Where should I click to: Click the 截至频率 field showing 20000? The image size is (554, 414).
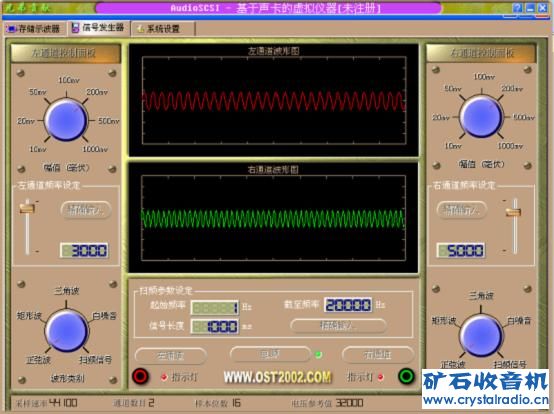point(348,305)
